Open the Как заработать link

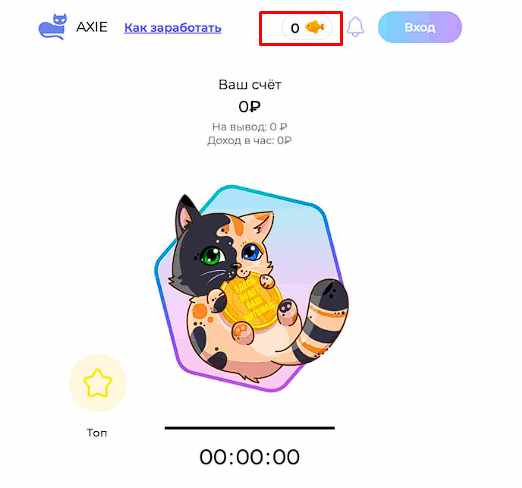pyautogui.click(x=173, y=28)
